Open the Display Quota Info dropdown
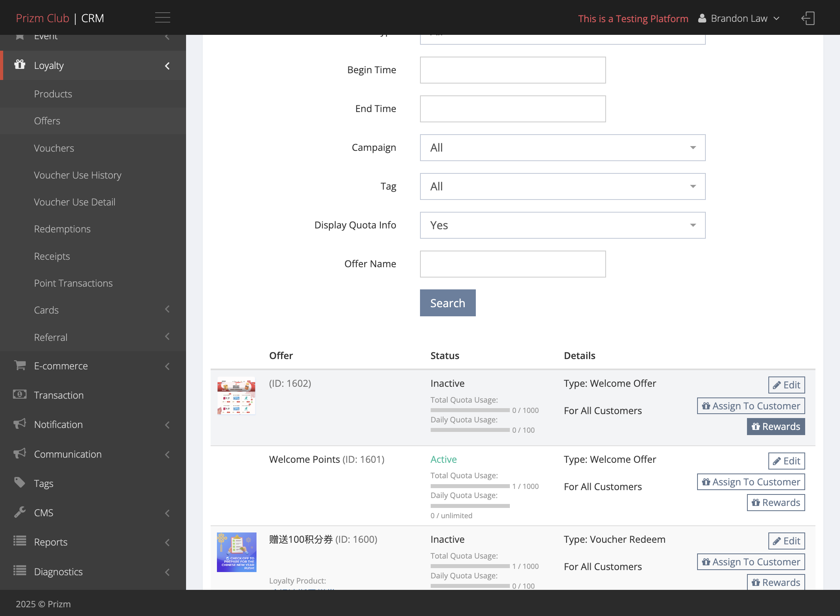Image resolution: width=840 pixels, height=616 pixels. pos(563,225)
